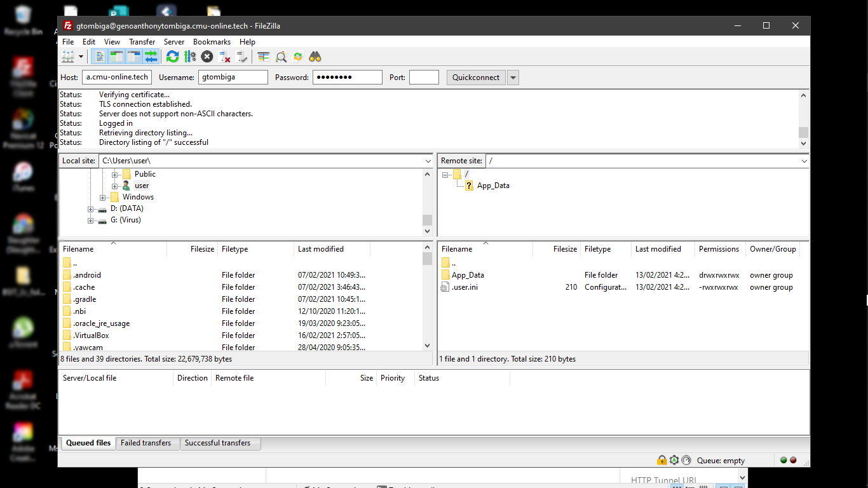Click the Port input field
868x488 pixels.
(424, 78)
